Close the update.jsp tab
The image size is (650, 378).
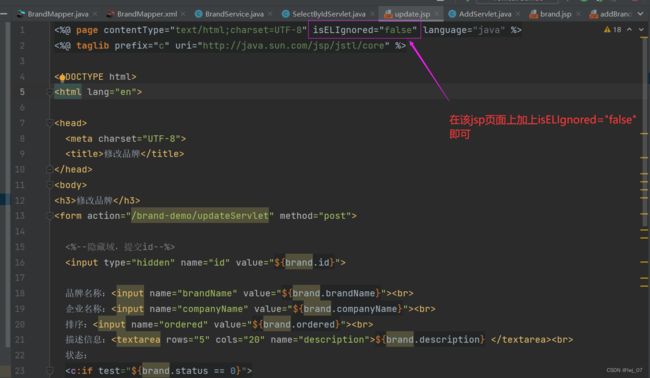[x=437, y=14]
